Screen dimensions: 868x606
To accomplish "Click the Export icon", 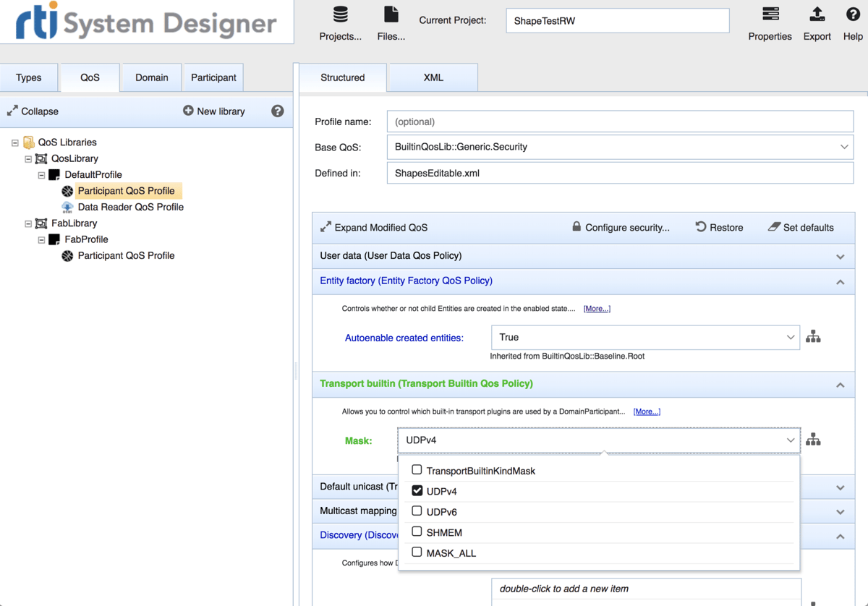I will pyautogui.click(x=817, y=14).
